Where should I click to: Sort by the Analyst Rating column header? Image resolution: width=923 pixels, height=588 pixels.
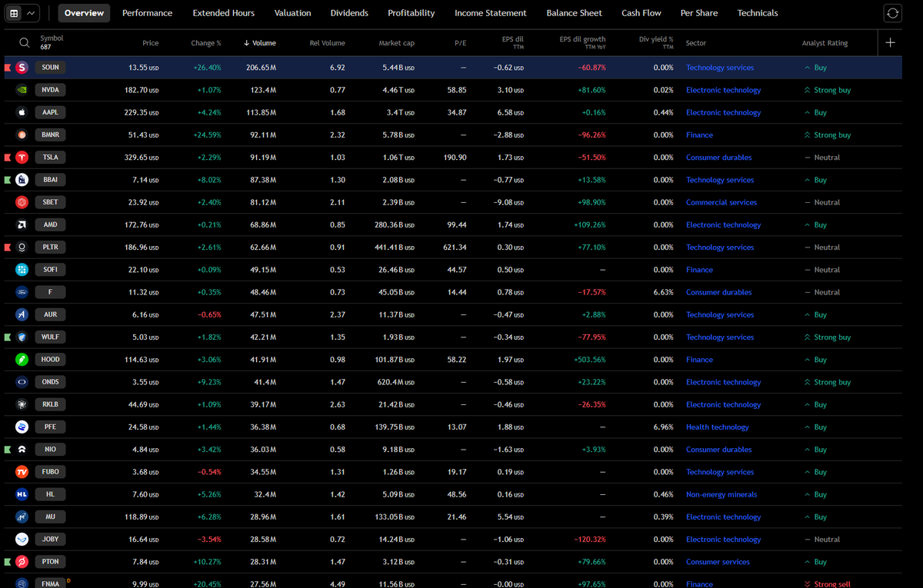click(x=825, y=43)
